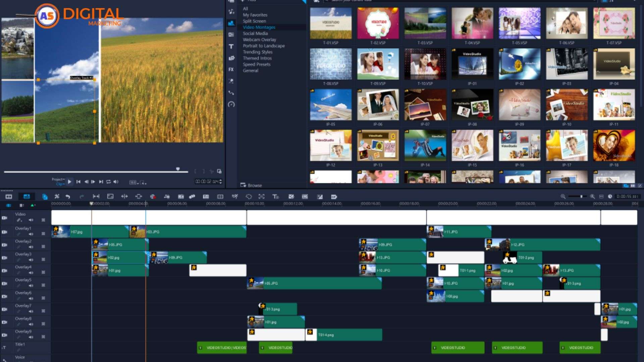The width and height of the screenshot is (644, 362).
Task: Open preview HD quality dropdown
Action: coord(133,182)
